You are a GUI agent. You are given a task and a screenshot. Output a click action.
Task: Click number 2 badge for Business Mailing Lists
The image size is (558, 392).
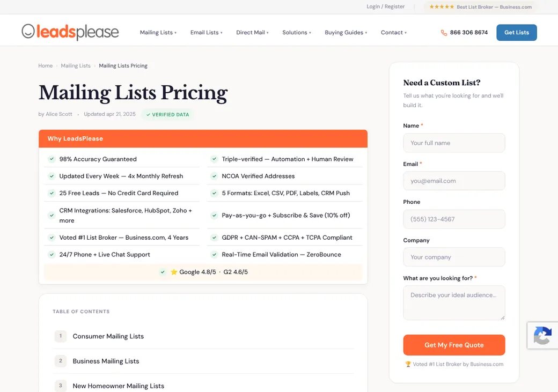pos(61,361)
